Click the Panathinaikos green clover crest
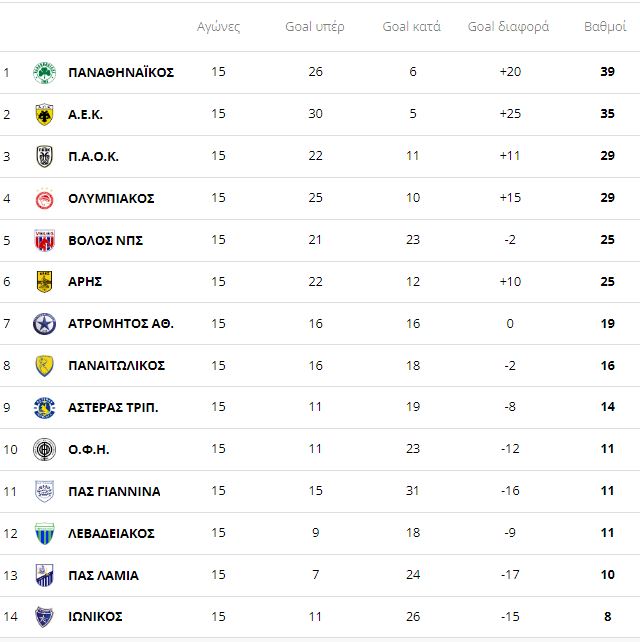Image resolution: width=640 pixels, height=642 pixels. (44, 72)
